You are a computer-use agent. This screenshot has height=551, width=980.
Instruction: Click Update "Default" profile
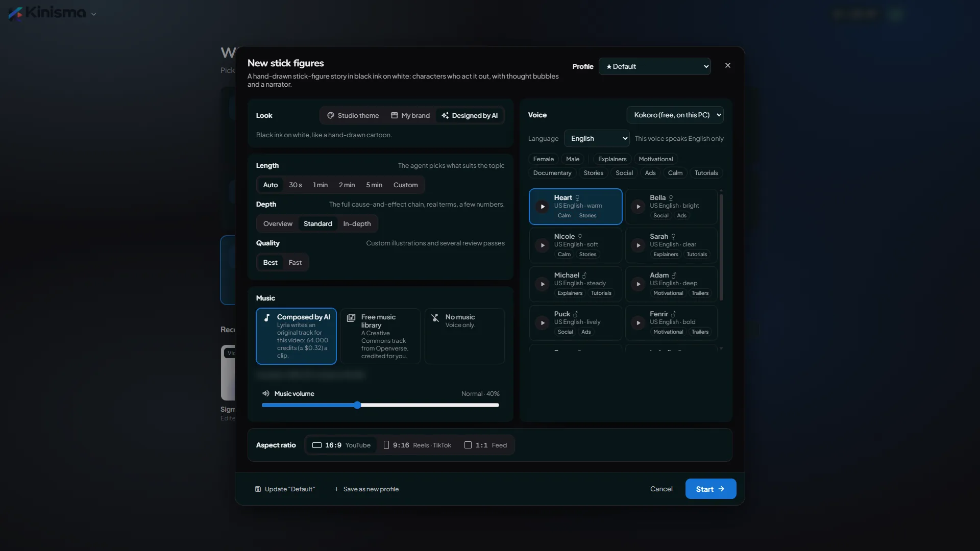[x=285, y=489]
